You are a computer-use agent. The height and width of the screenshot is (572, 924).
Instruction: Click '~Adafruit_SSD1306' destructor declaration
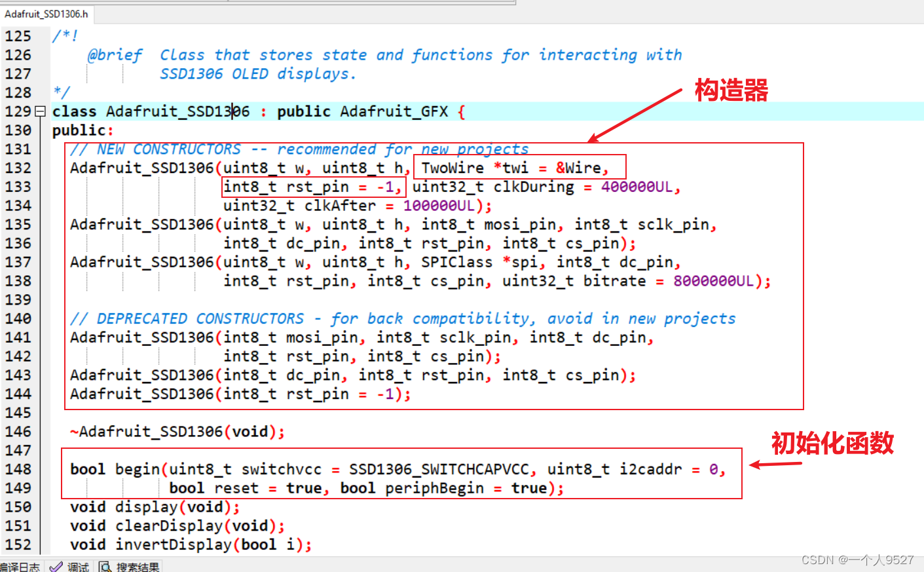tap(177, 432)
